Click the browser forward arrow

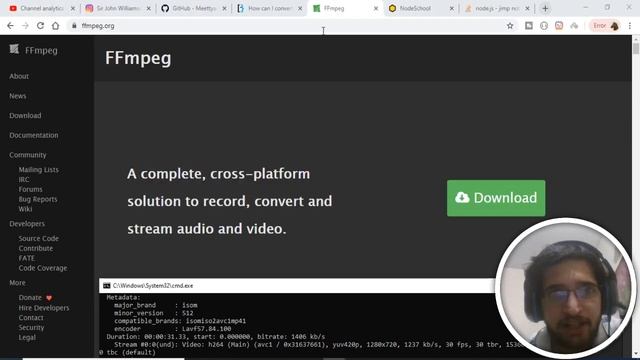tap(25, 26)
